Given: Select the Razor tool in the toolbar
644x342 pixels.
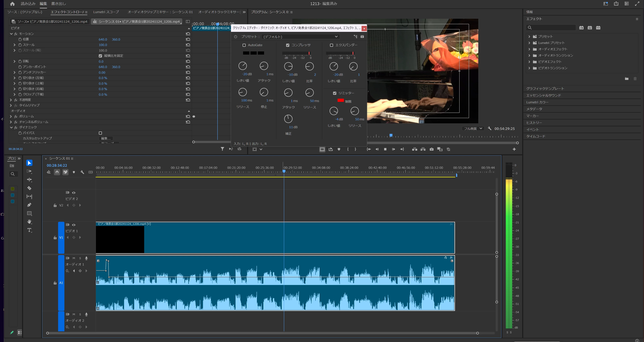Looking at the screenshot, I should [x=29, y=188].
